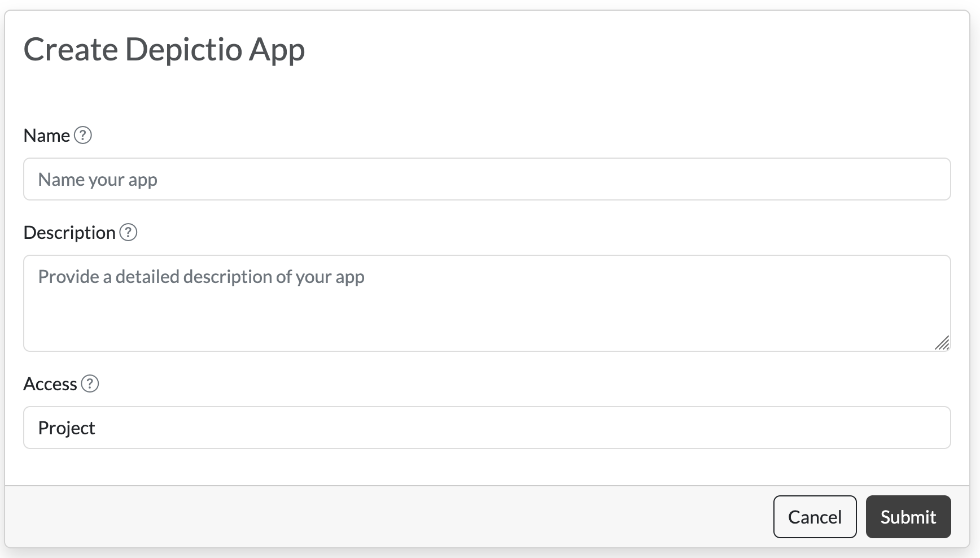Click the Name field label
This screenshot has height=558, width=980.
46,136
